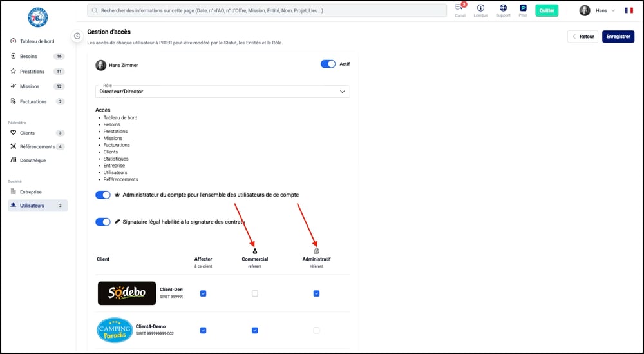Open the Rôle dropdown Directeur/Director

coord(222,92)
